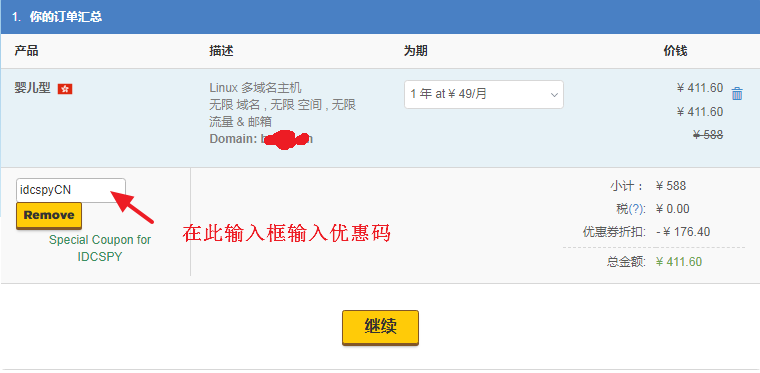Focus the idcspyCN coupon code field
The image size is (760, 373).
[71, 190]
